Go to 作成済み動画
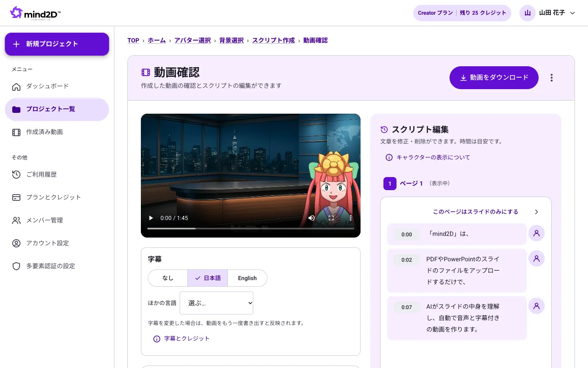Viewport: 588px width, 368px height. pyautogui.click(x=57, y=132)
